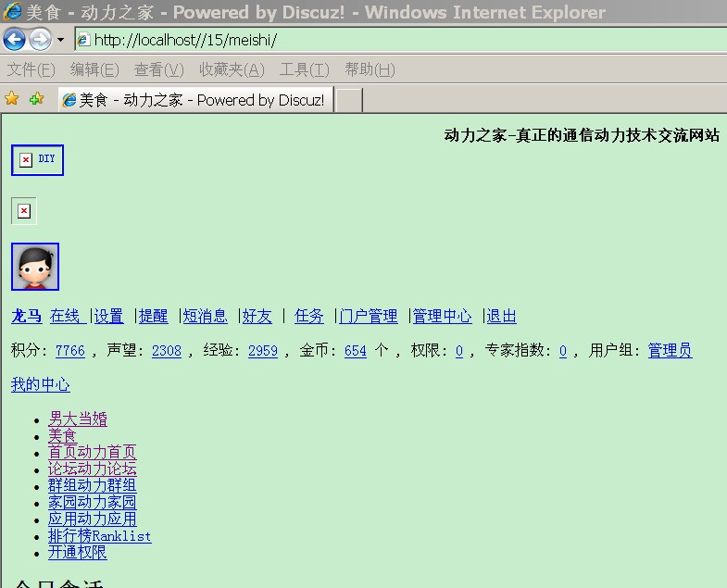Click the IE icon on the page tab

tap(69, 100)
